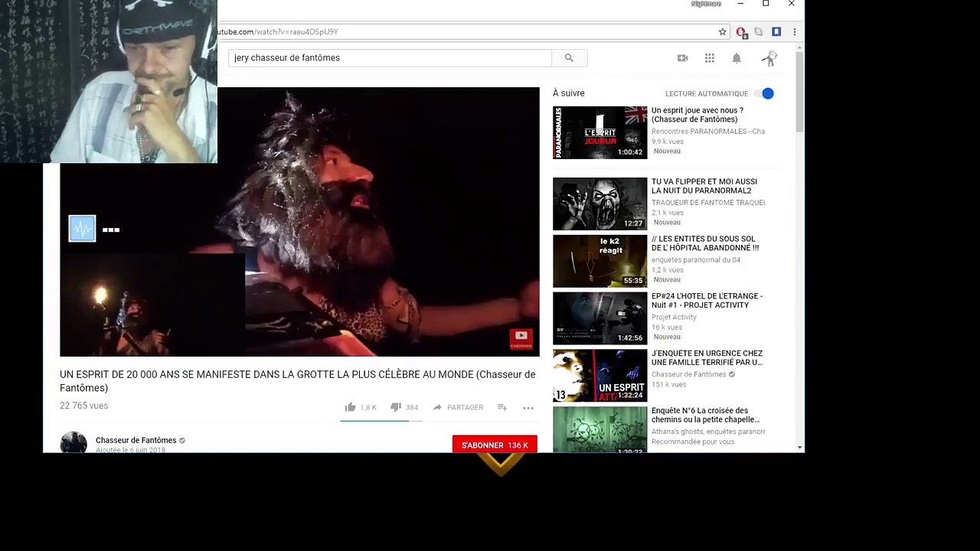
Task: Open the Projet Activity channel name
Action: pos(674,317)
